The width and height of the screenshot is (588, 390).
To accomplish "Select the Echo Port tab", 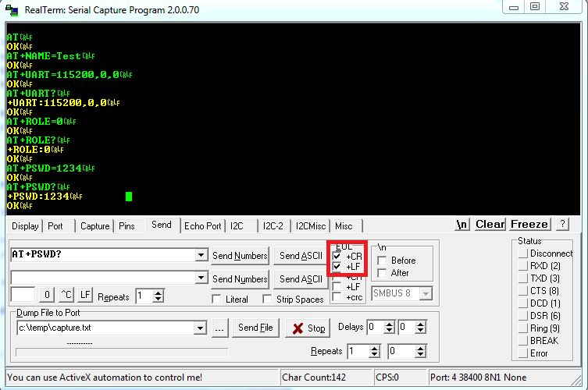I will coord(203,226).
